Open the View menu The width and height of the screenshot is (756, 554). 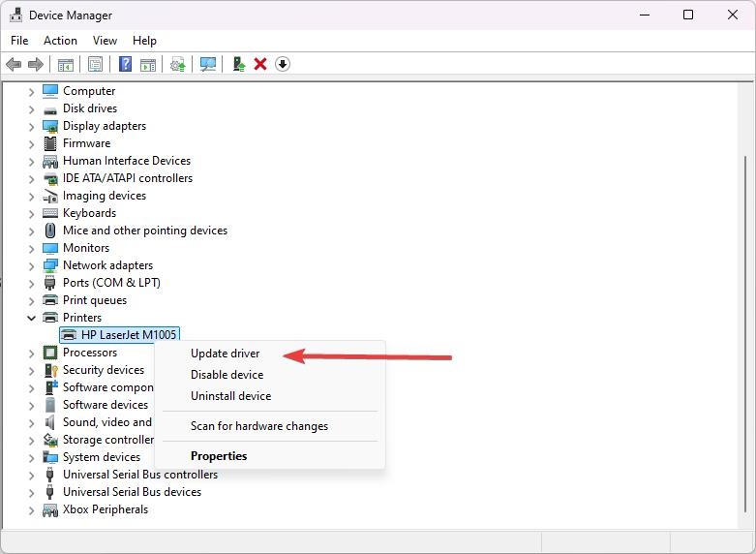pos(105,41)
